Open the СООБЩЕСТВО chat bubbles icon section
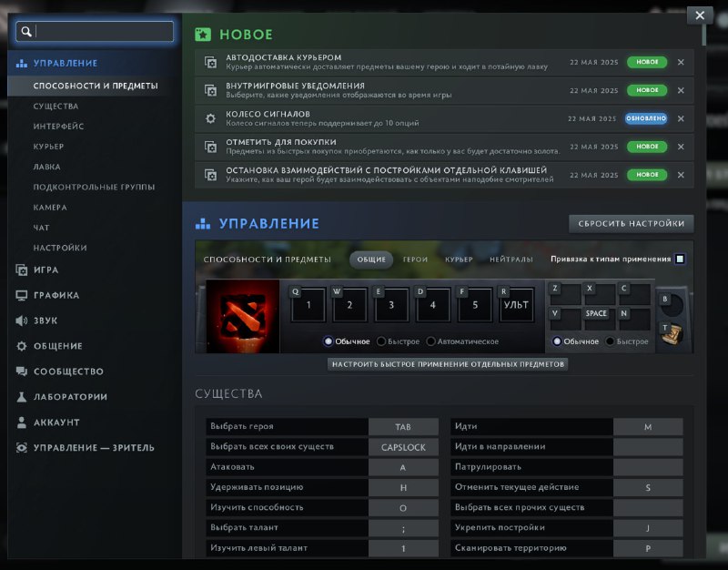Viewport: 728px width, 570px height. [x=21, y=372]
